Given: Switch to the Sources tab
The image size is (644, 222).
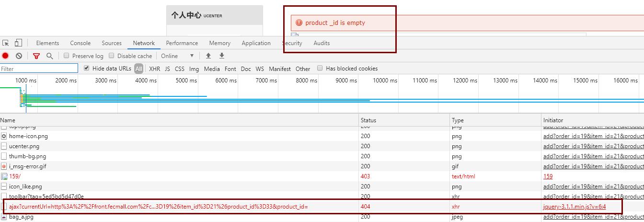Looking at the screenshot, I should pyautogui.click(x=112, y=43).
